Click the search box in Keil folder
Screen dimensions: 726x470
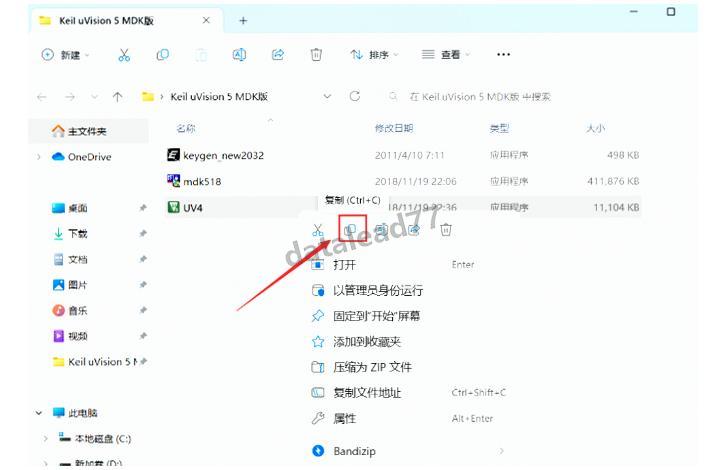(479, 97)
